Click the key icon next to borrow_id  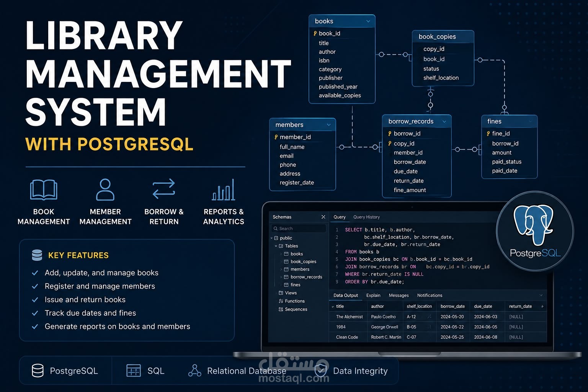(390, 134)
